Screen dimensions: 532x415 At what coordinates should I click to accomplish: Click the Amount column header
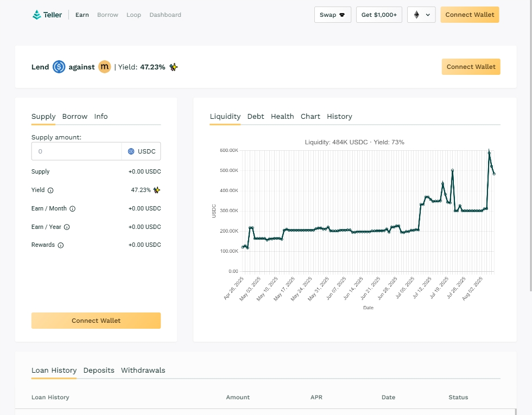point(238,397)
